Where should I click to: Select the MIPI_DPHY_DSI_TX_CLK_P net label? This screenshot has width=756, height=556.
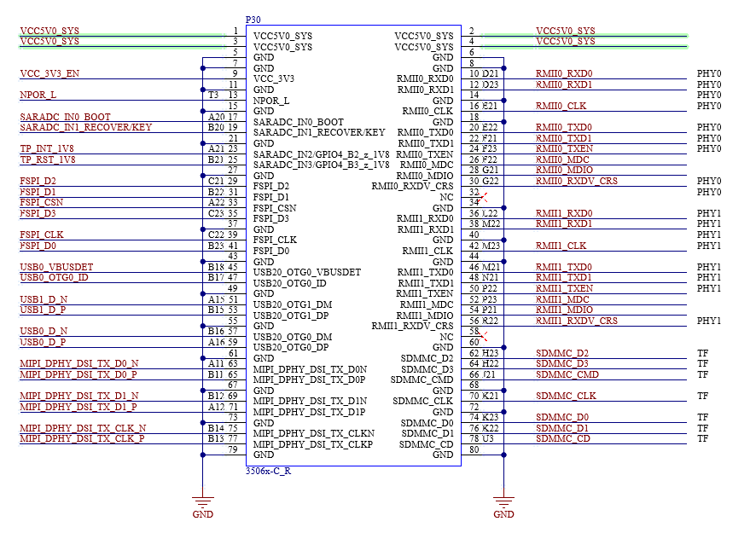coord(82,438)
